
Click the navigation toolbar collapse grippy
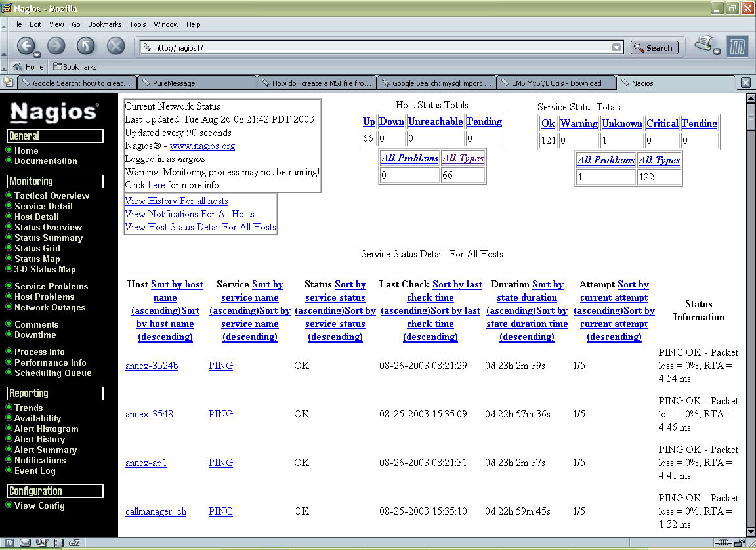[4, 47]
